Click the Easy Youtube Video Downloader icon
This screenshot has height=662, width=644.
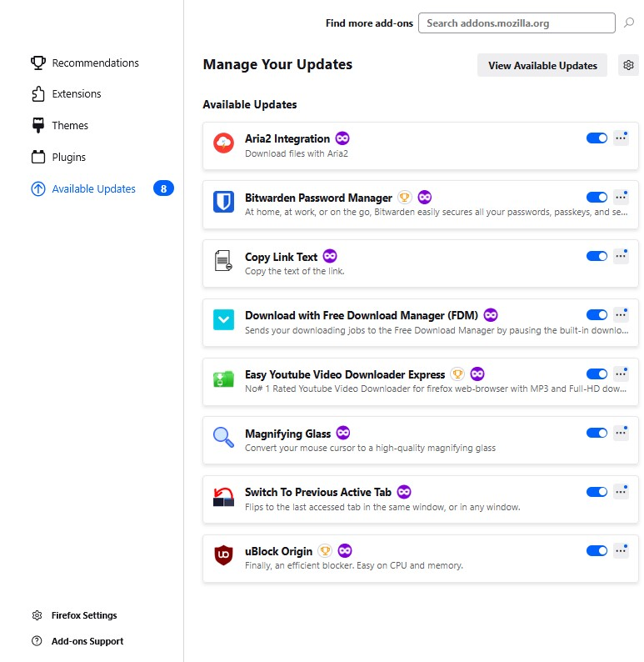tap(223, 379)
